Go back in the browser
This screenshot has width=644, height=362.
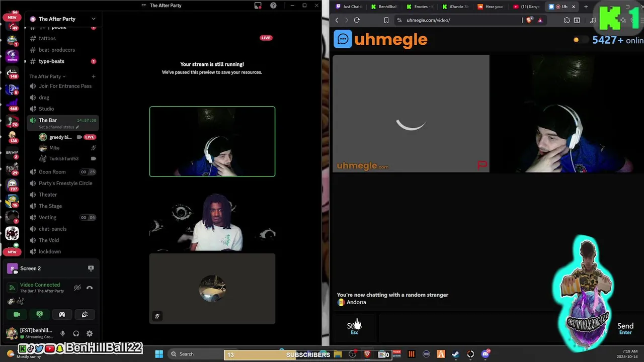point(337,20)
